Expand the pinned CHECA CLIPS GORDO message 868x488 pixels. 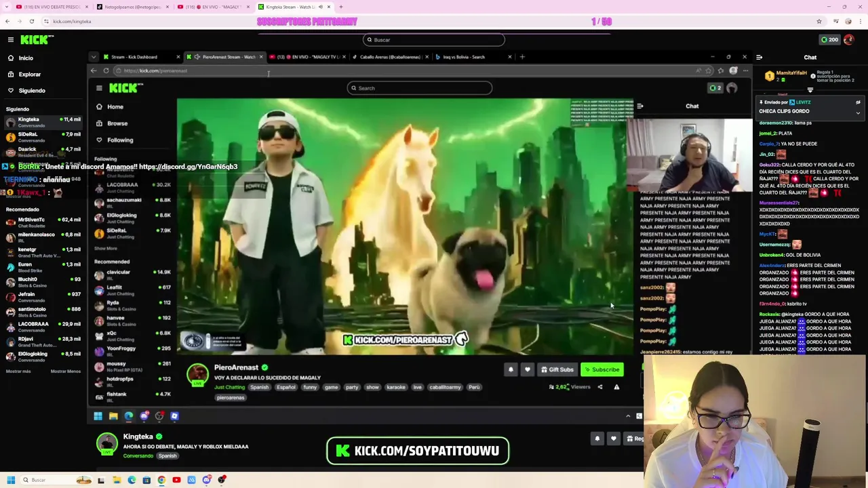pos(858,113)
